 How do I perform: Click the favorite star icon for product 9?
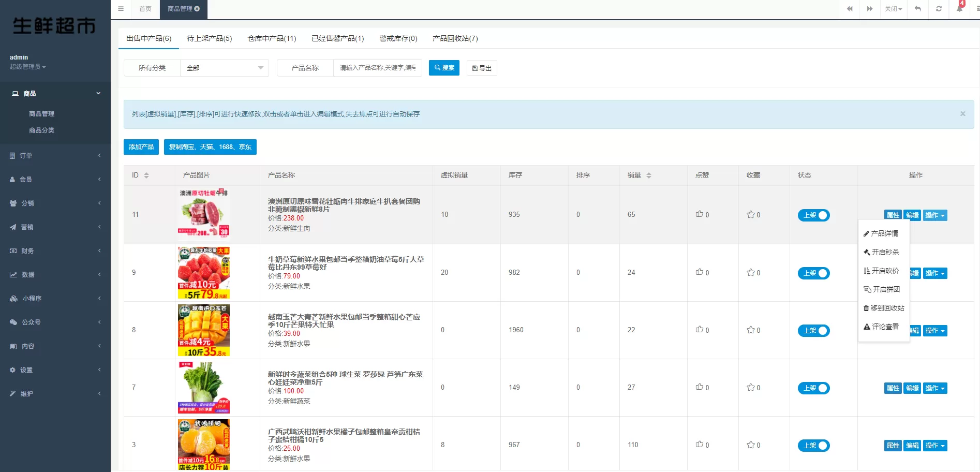point(750,272)
